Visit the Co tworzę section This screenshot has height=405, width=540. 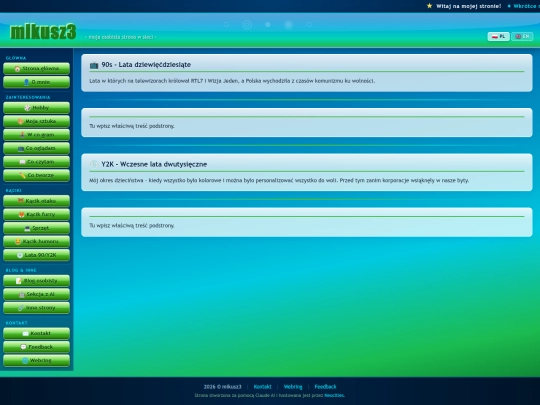pos(36,175)
